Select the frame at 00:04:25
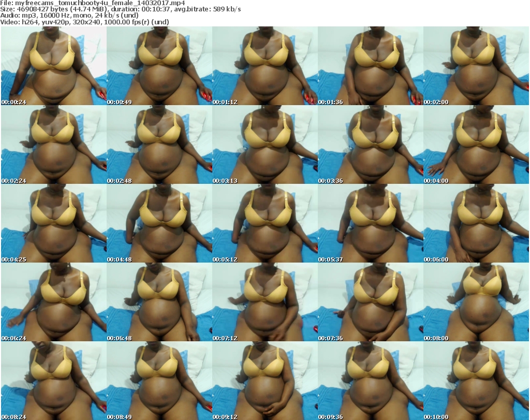The image size is (530, 420). [54, 223]
